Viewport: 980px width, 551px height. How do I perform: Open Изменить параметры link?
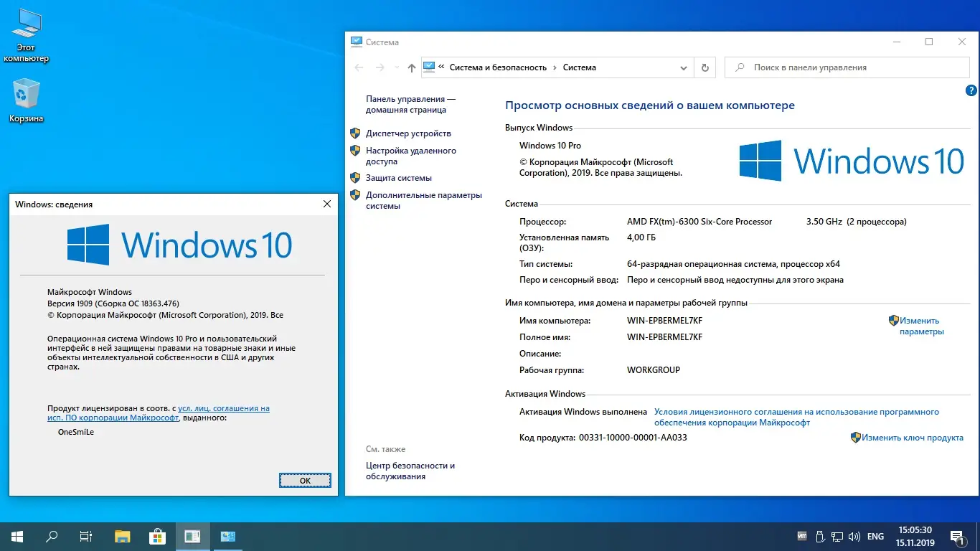(x=922, y=326)
